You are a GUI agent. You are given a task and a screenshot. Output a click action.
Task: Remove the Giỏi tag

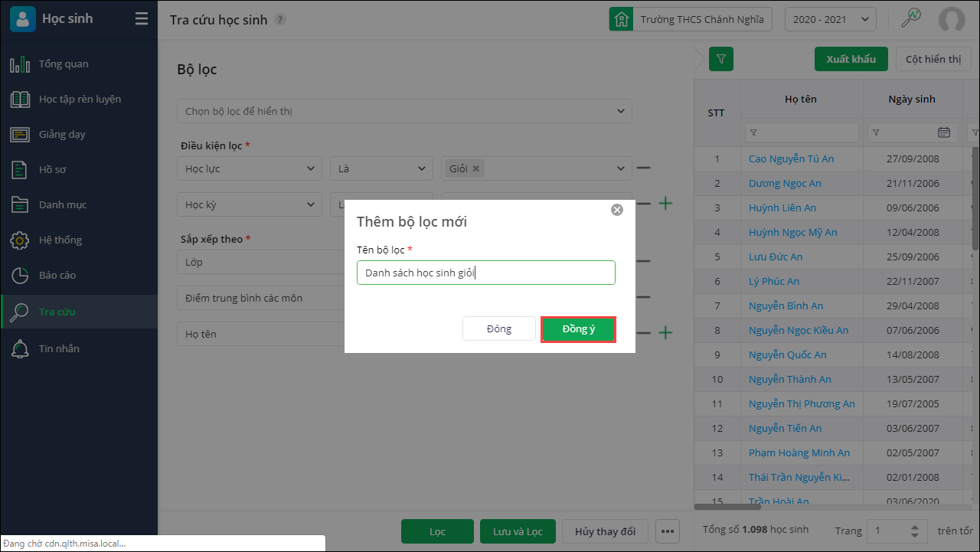(x=475, y=168)
